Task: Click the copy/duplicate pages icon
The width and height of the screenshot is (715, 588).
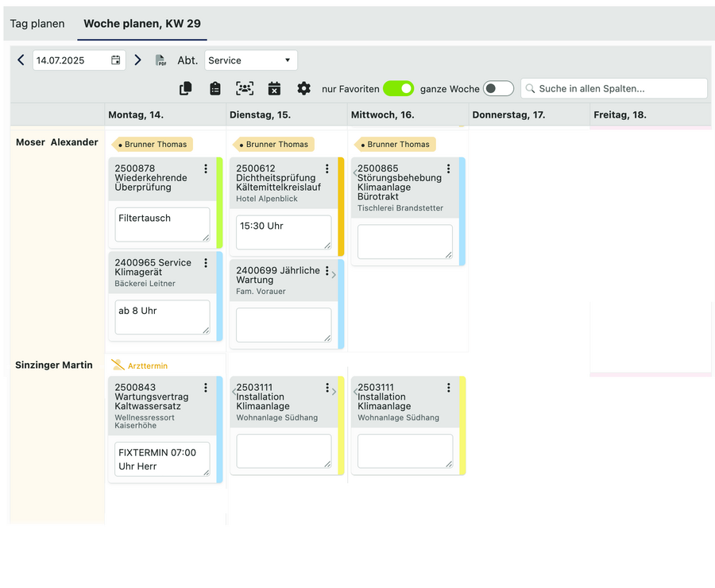Action: [185, 88]
